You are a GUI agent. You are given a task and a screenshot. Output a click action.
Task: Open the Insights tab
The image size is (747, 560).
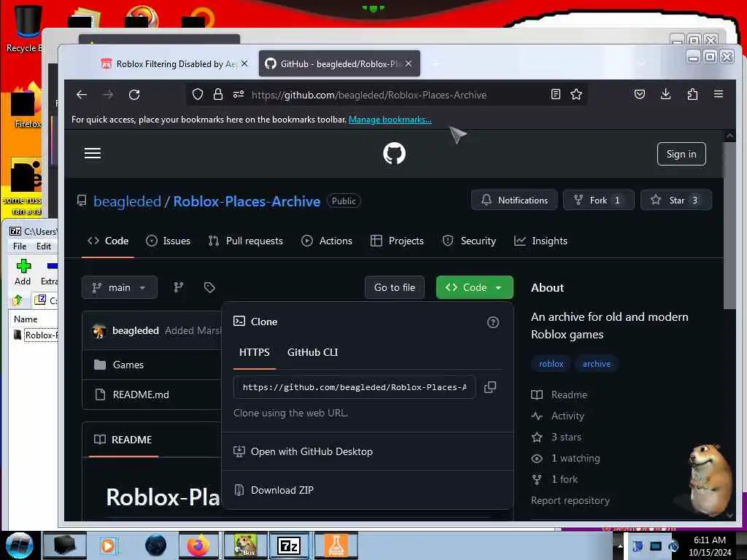[x=541, y=241]
